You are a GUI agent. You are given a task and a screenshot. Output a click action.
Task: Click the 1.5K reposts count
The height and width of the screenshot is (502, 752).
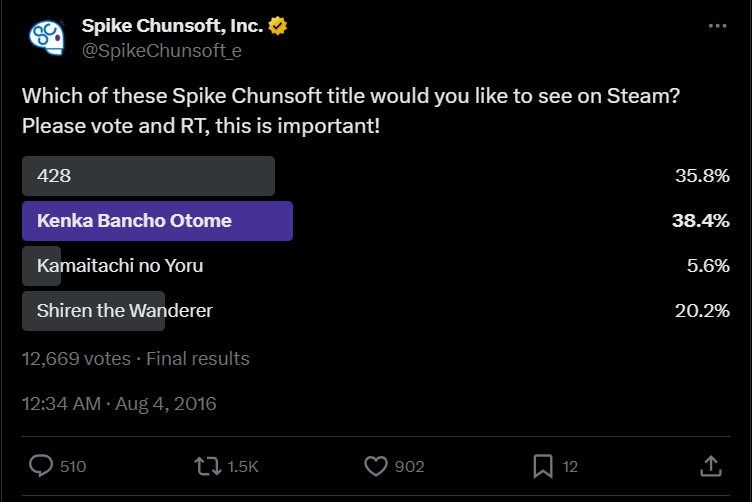point(243,467)
